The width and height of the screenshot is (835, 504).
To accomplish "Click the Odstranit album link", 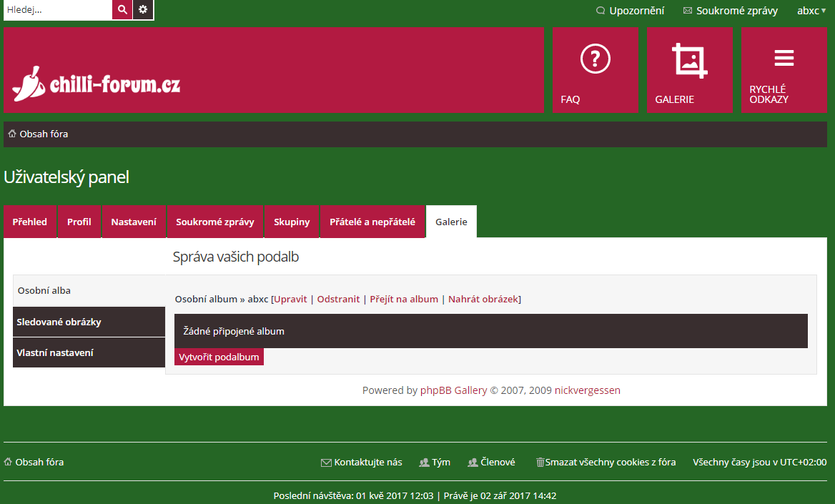I will point(338,299).
